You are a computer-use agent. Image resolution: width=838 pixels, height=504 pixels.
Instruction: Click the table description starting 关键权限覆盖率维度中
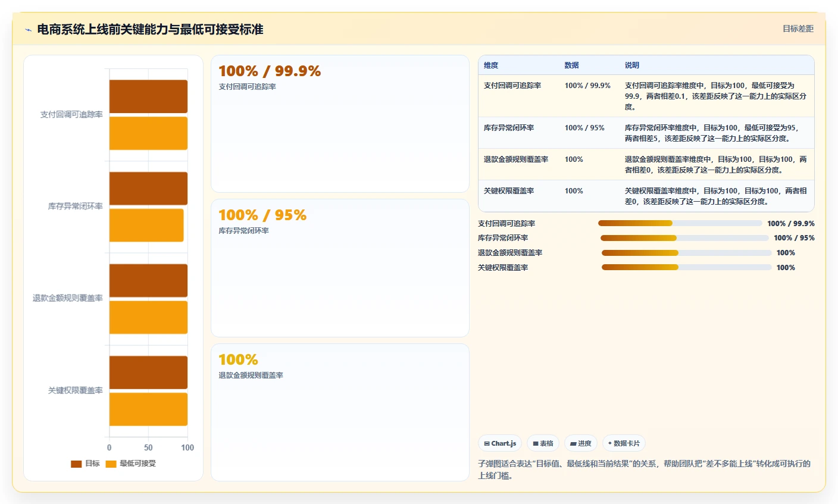pyautogui.click(x=716, y=196)
